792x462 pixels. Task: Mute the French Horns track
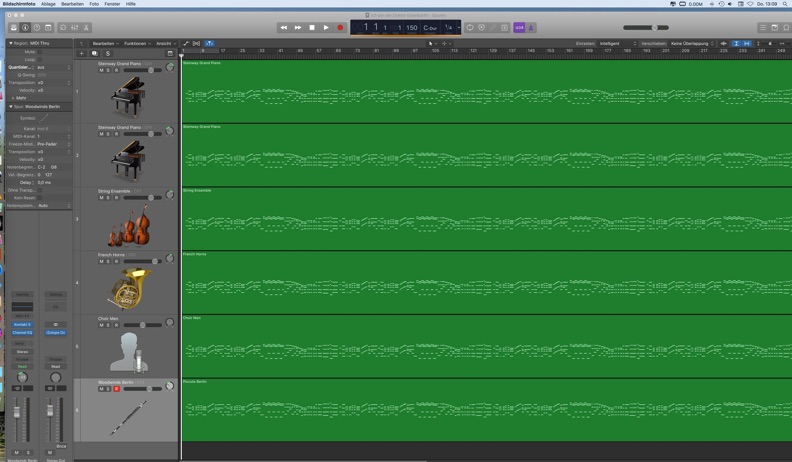(101, 262)
